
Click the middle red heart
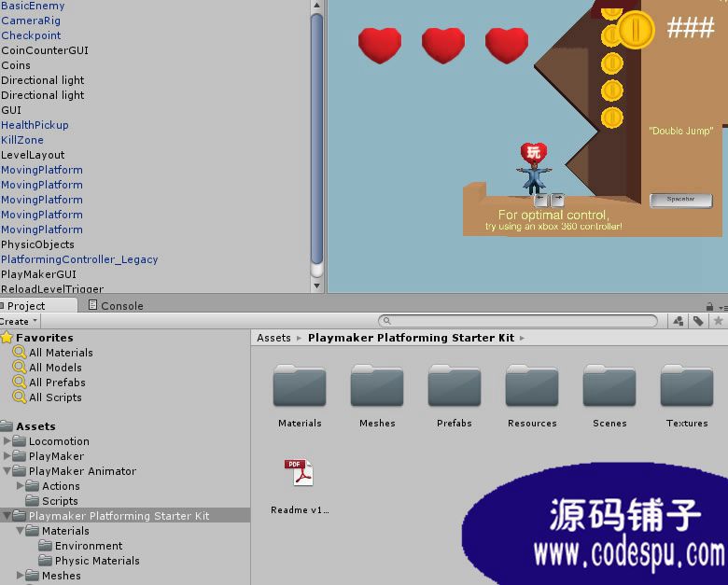pos(443,45)
